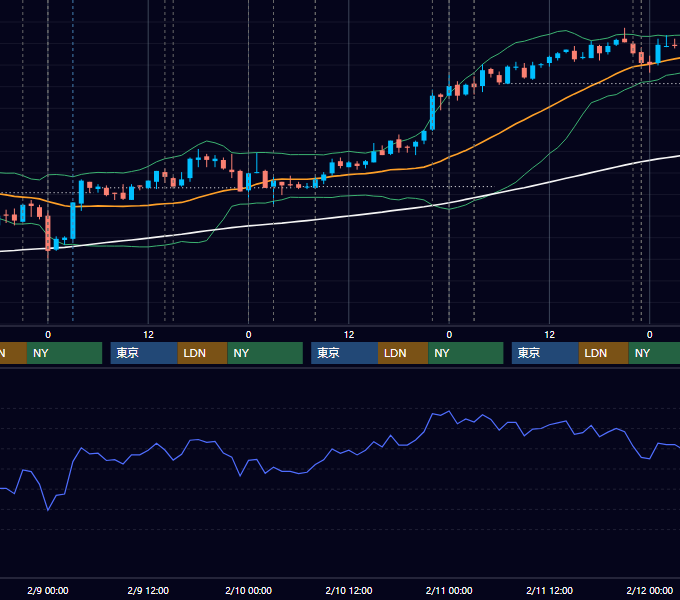Click the 2/11 12:00 date label
This screenshot has width=680, height=600.
(549, 590)
